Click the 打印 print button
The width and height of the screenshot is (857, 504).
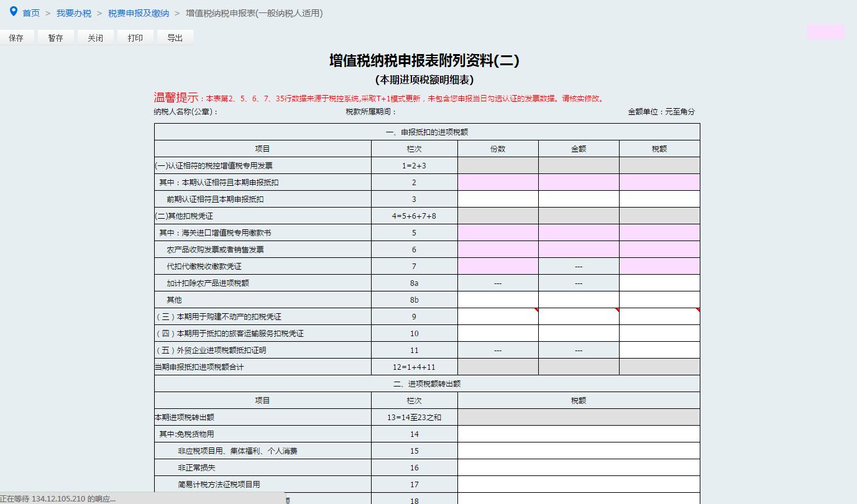point(135,37)
